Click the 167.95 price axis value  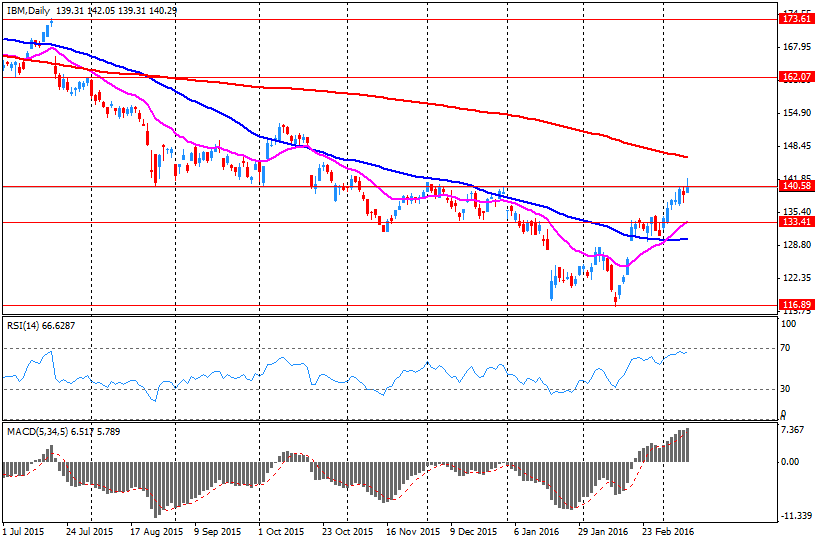[x=797, y=47]
